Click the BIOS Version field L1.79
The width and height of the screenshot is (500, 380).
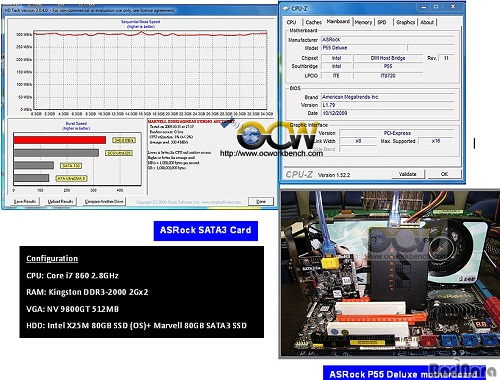click(x=387, y=105)
